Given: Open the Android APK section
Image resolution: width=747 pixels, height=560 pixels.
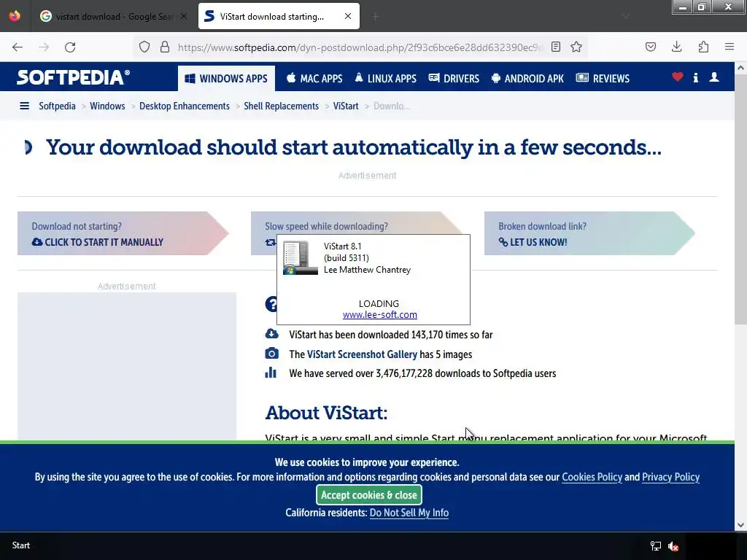Looking at the screenshot, I should click(x=527, y=79).
